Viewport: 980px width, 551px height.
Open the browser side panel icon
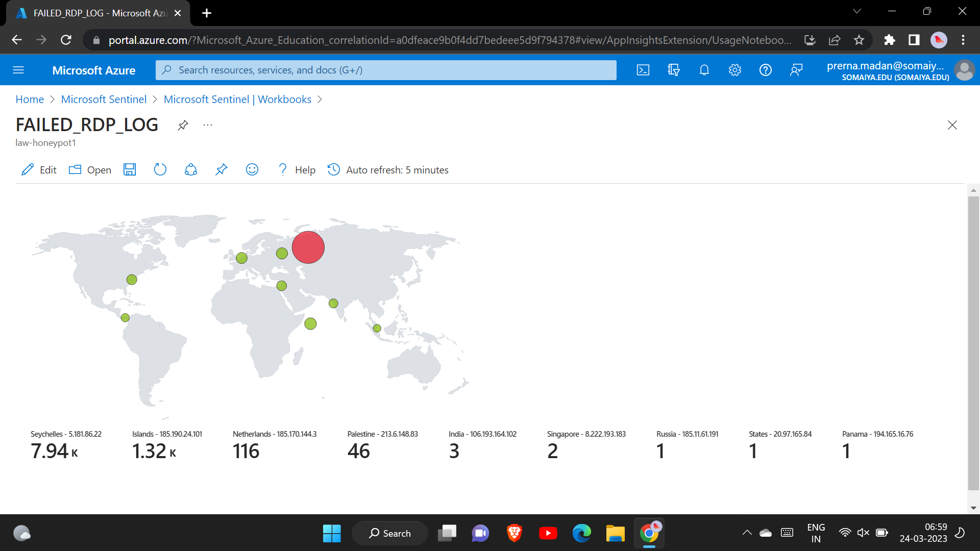pos(914,40)
